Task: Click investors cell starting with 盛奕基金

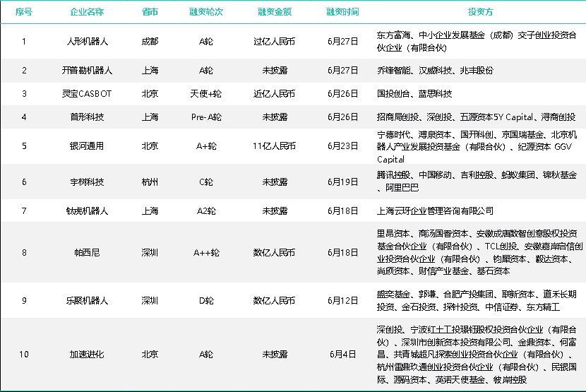Action: tap(477, 300)
